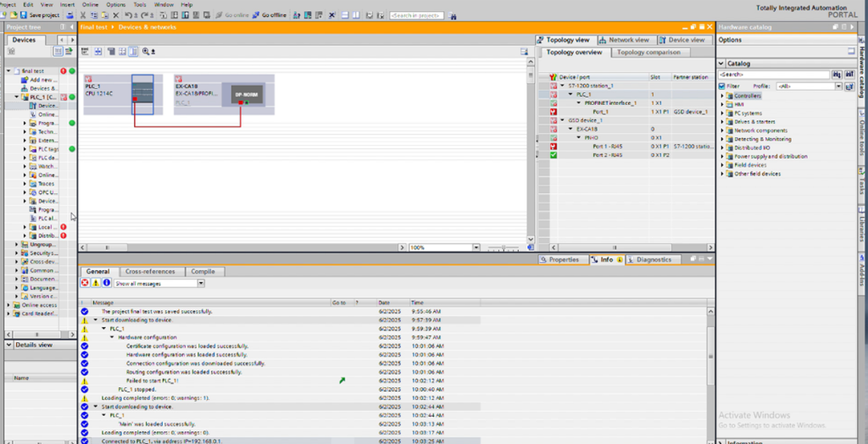This screenshot has height=444, width=868.
Task: Open the Options menu in the menu bar
Action: click(x=115, y=4)
